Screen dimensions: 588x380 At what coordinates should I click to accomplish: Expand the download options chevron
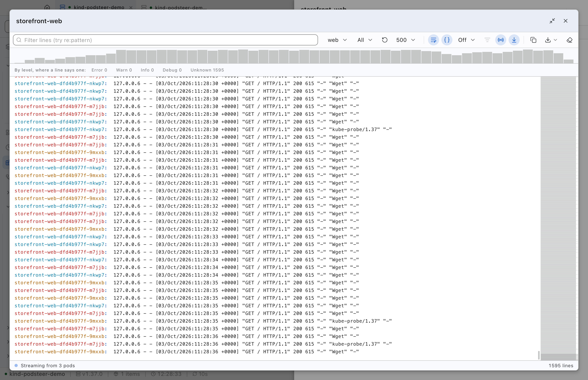pos(555,40)
